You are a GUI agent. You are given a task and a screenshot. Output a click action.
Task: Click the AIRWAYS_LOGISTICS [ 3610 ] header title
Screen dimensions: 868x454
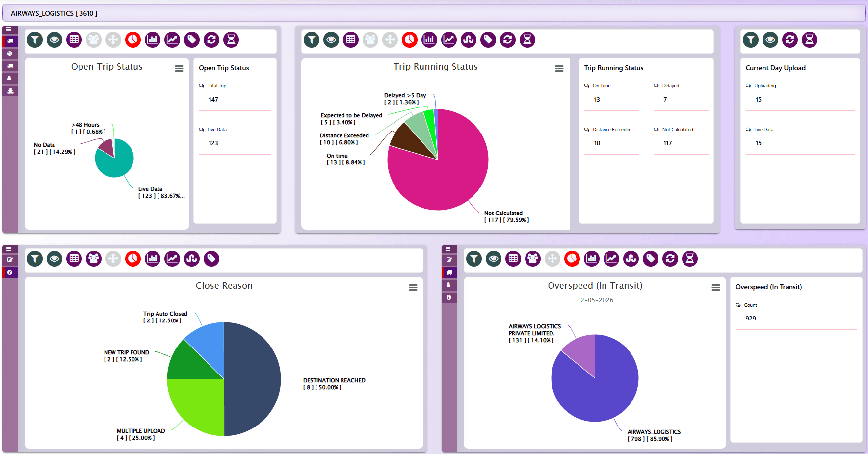(x=54, y=13)
